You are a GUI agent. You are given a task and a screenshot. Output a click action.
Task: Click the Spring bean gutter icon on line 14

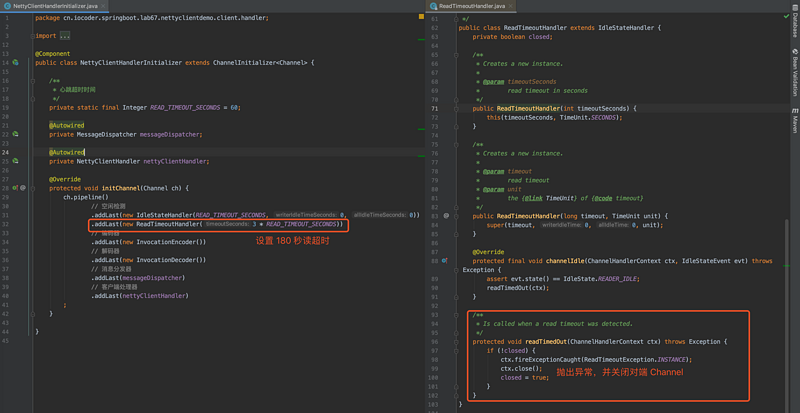[15, 62]
